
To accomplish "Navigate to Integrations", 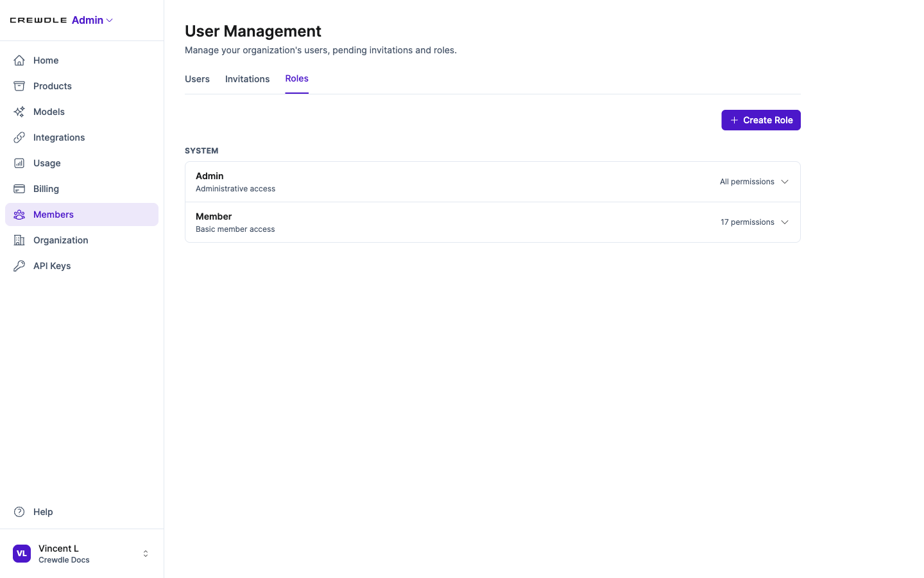I will [x=81, y=137].
